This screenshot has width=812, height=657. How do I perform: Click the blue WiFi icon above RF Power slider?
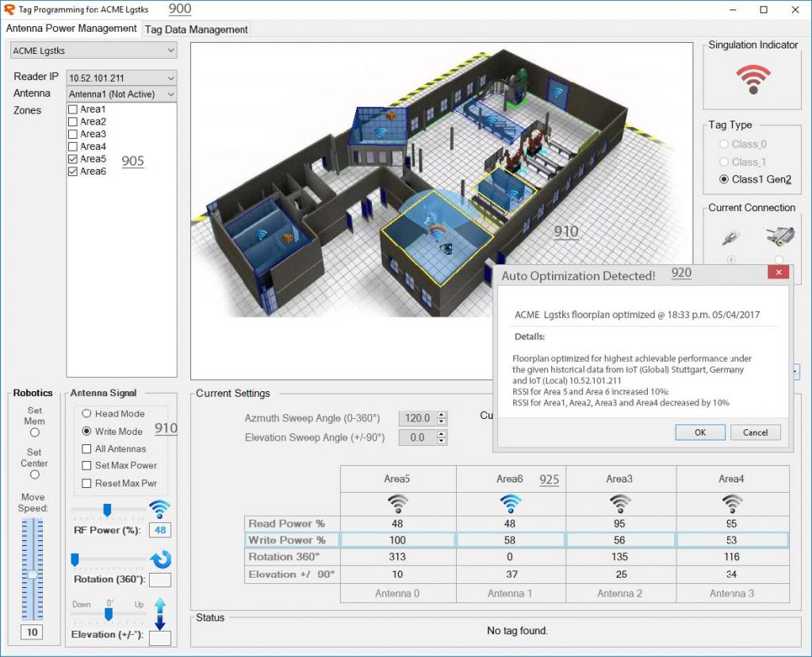(x=158, y=509)
